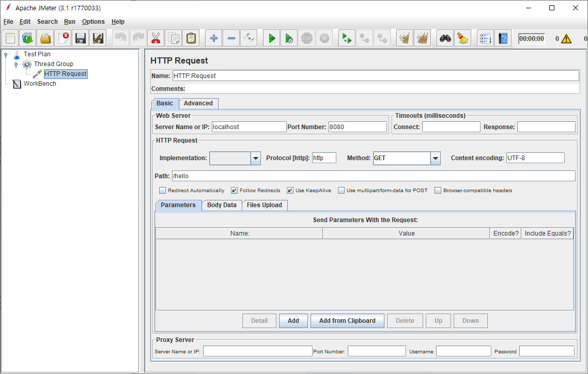This screenshot has height=374, width=588.
Task: Click the Save floppy disk icon
Action: 80,38
